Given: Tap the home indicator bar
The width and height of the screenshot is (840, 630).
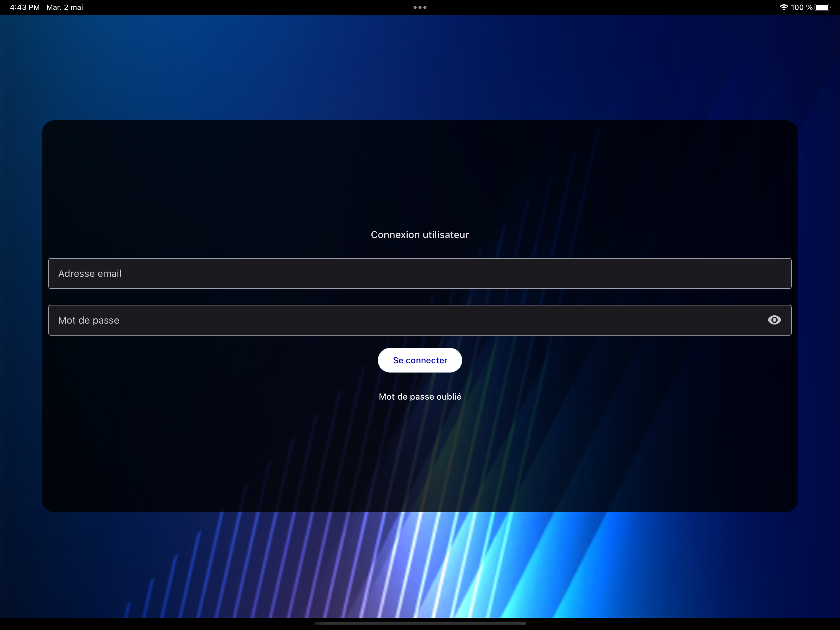Looking at the screenshot, I should tap(420, 624).
